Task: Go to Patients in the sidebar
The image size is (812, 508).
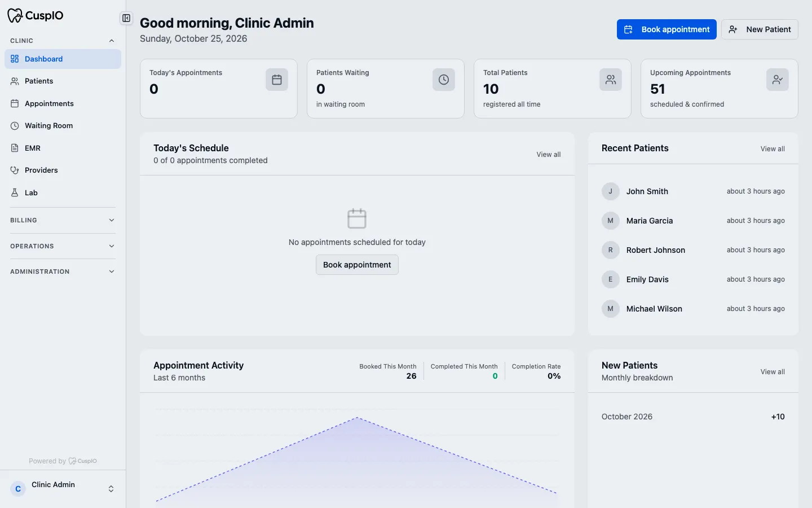Action: pyautogui.click(x=63, y=81)
